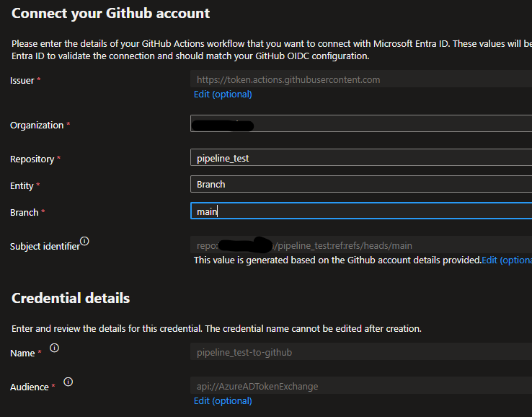The width and height of the screenshot is (532, 417).
Task: Click Edit (optional) link under Issuer
Action: pos(223,94)
